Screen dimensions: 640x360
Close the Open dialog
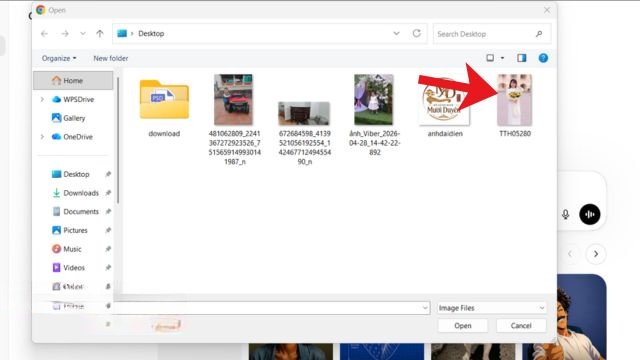(547, 10)
